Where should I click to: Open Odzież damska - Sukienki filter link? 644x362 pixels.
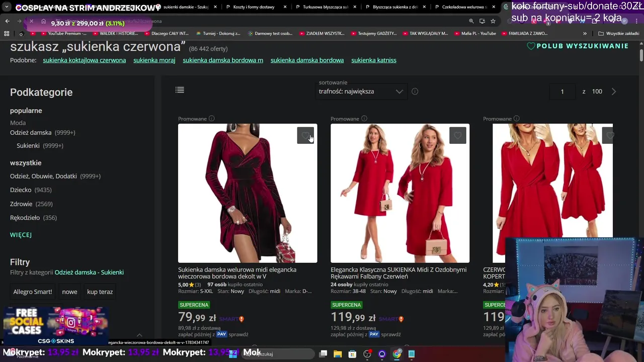click(89, 273)
